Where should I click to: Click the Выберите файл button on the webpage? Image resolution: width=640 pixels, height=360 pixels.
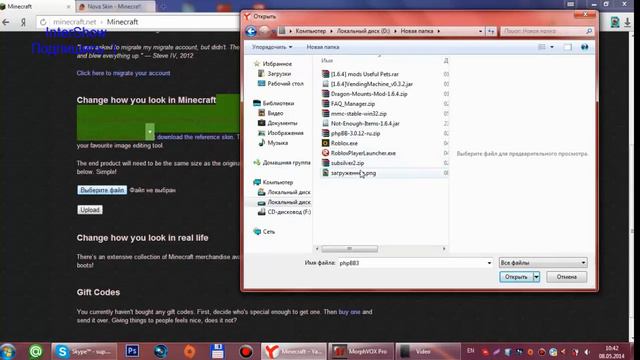[x=102, y=190]
